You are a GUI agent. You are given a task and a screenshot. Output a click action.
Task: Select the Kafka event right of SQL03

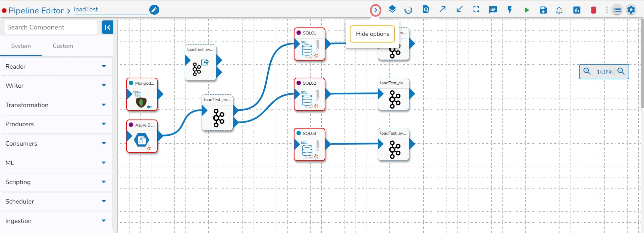click(393, 145)
